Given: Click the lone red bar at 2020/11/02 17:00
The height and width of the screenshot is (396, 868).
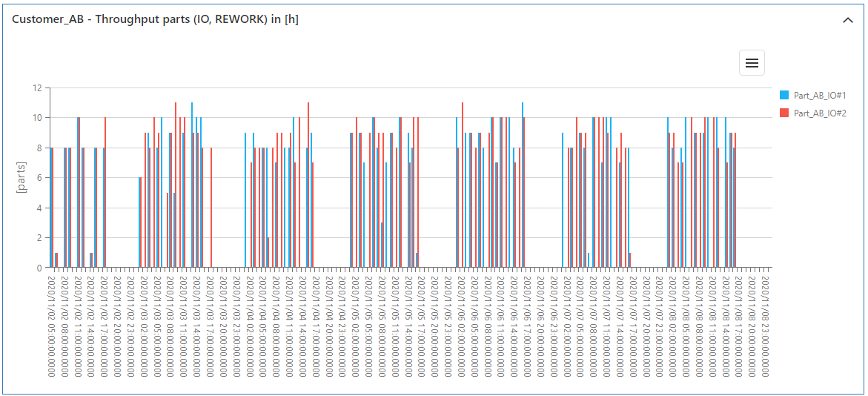Looking at the screenshot, I should (x=105, y=193).
